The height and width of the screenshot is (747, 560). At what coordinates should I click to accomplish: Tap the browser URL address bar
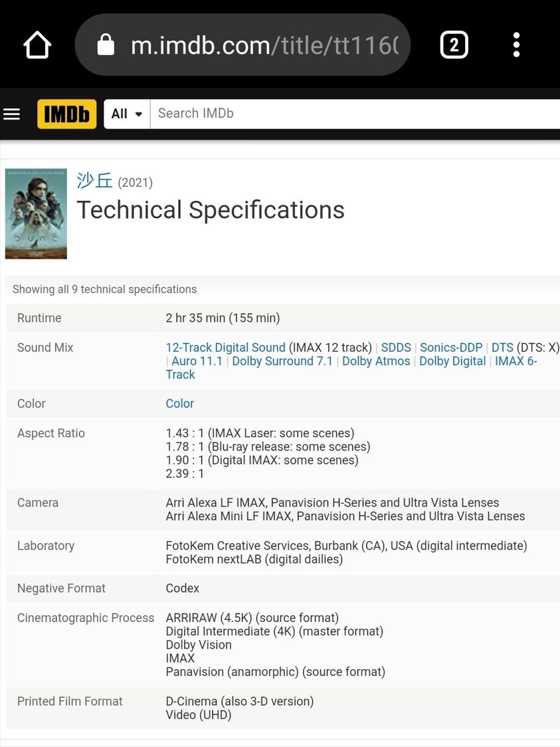[x=266, y=46]
